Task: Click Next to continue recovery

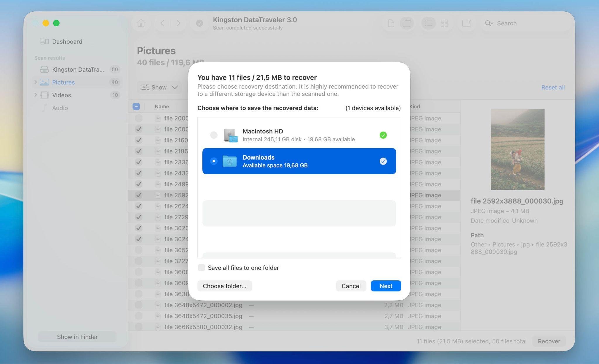Action: point(386,286)
